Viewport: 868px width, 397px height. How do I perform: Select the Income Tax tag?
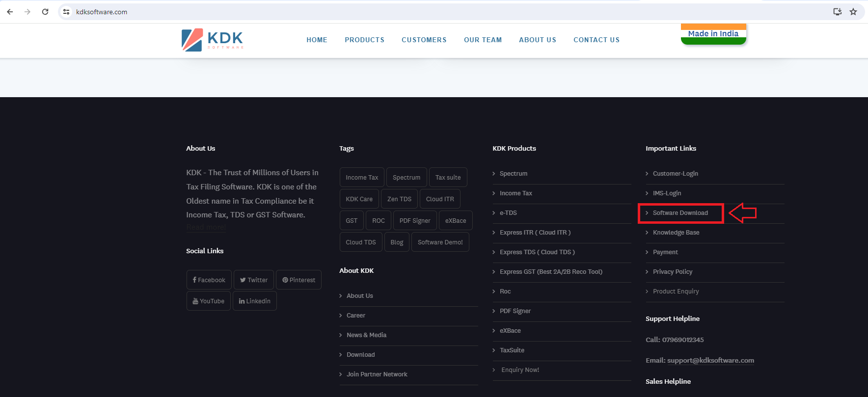click(362, 177)
